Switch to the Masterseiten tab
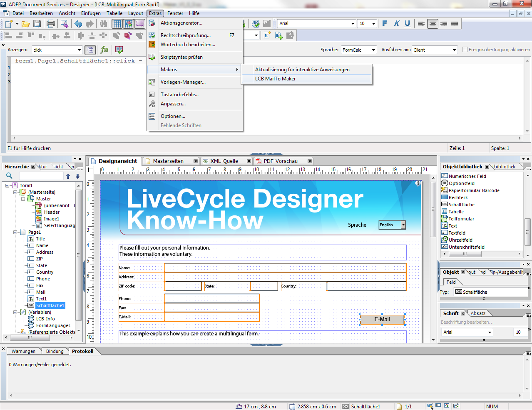532x410 pixels. (x=168, y=161)
